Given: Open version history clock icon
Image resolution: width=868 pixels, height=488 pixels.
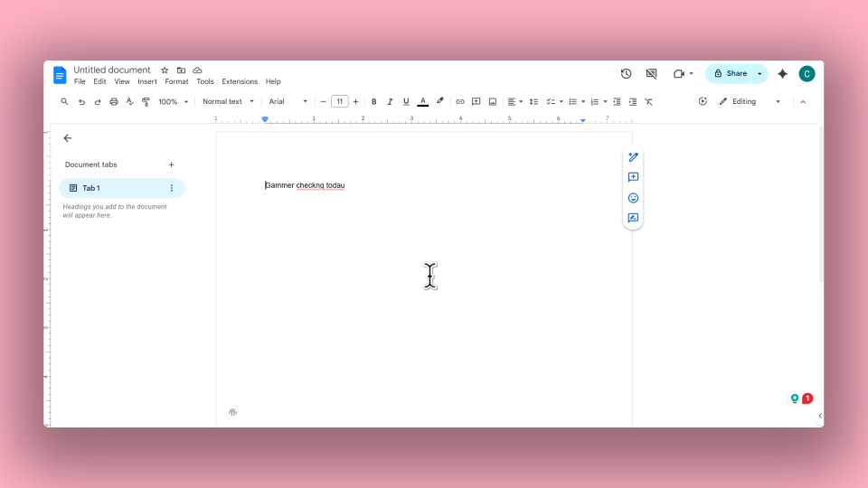Looking at the screenshot, I should pos(626,73).
